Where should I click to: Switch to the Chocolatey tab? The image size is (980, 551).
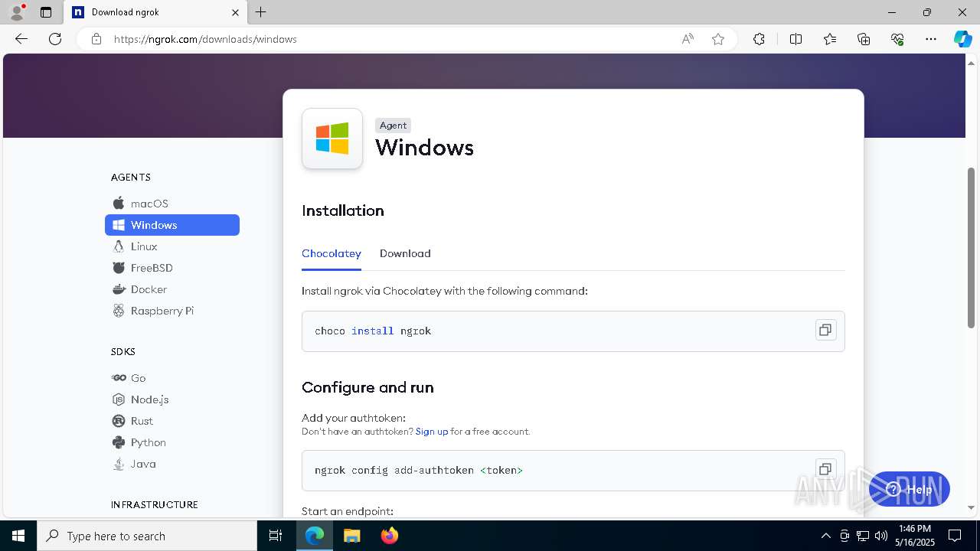332,253
